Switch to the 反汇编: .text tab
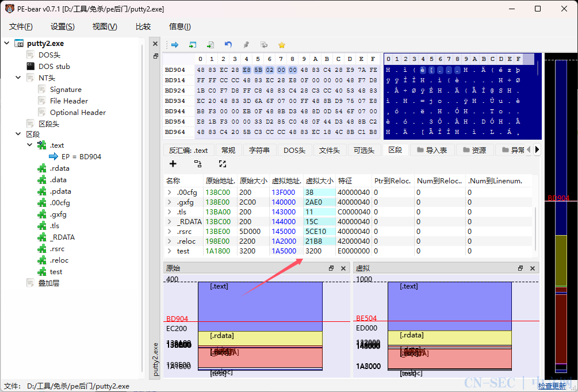Viewport: 578px width, 392px height. (189, 150)
